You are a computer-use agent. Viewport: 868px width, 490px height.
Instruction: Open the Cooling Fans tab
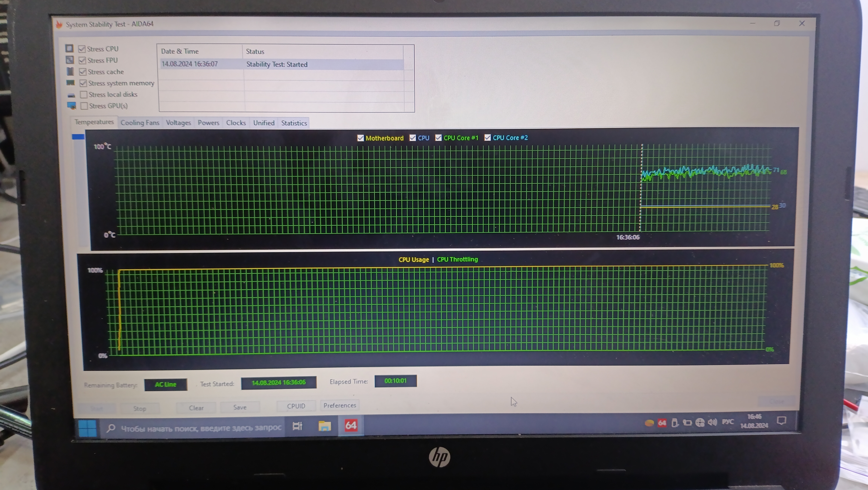140,122
